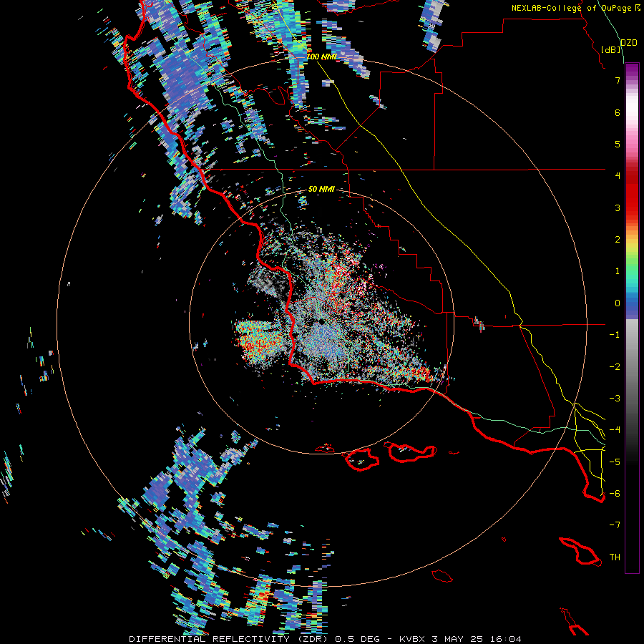Click the [dB] unit label
Image resolution: width=644 pixels, height=644 pixels.
(611, 49)
